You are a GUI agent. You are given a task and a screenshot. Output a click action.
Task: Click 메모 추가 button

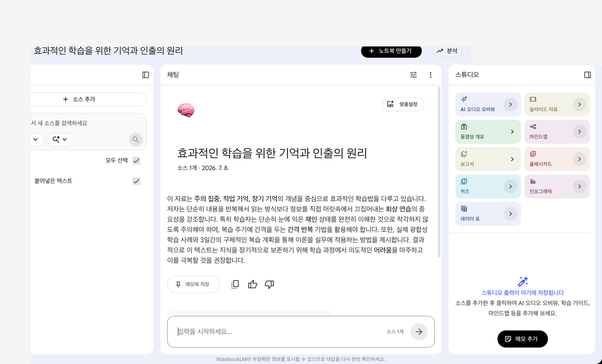click(523, 339)
